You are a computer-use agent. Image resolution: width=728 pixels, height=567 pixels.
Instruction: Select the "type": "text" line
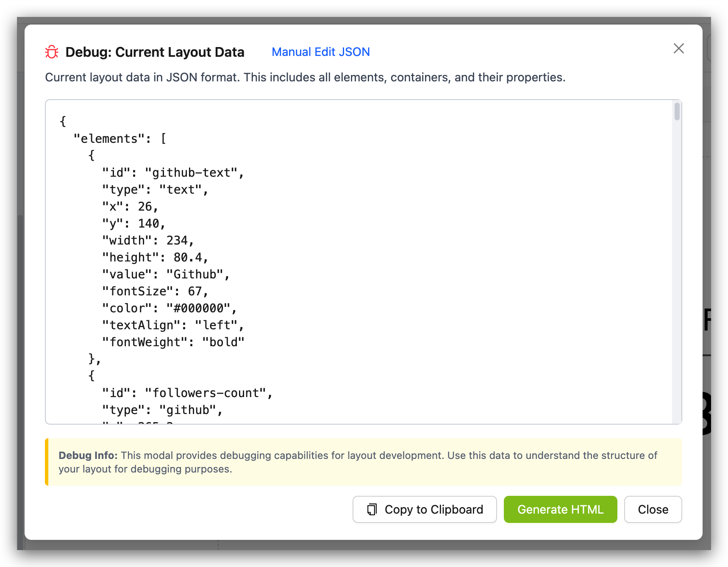pos(155,190)
